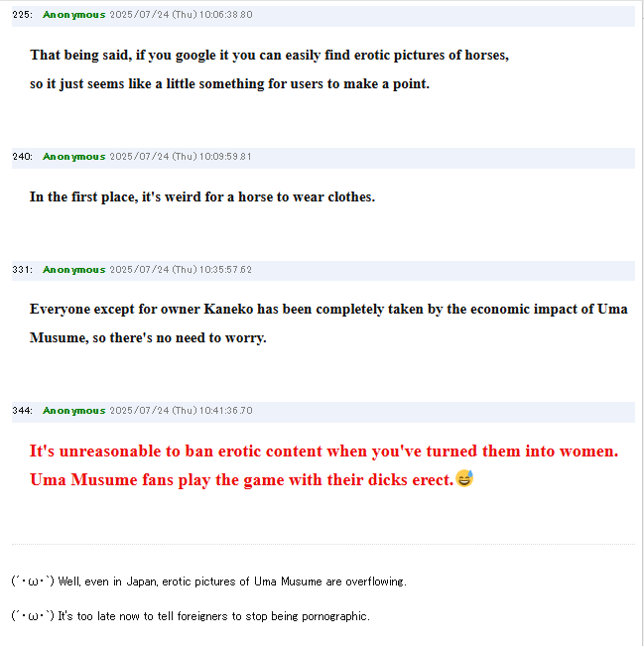The height and width of the screenshot is (646, 644).
Task: Click the Anonymous name on post 240
Action: click(74, 157)
